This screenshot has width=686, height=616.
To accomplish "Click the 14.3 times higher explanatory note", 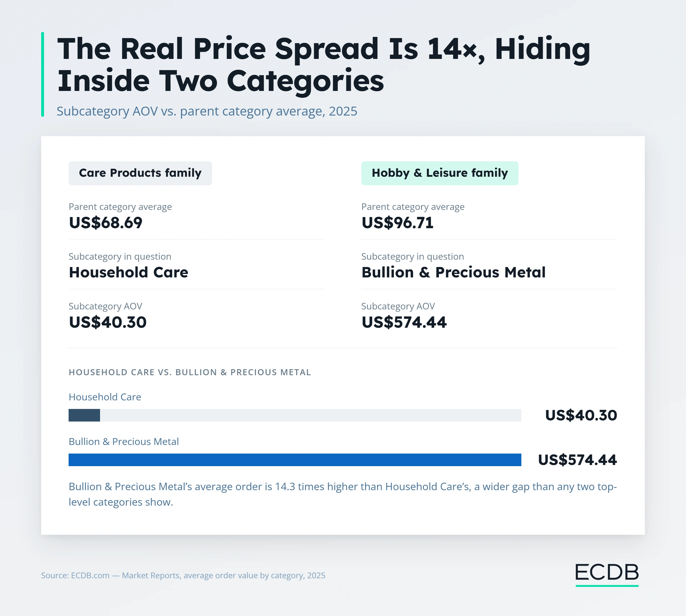I will (x=343, y=494).
